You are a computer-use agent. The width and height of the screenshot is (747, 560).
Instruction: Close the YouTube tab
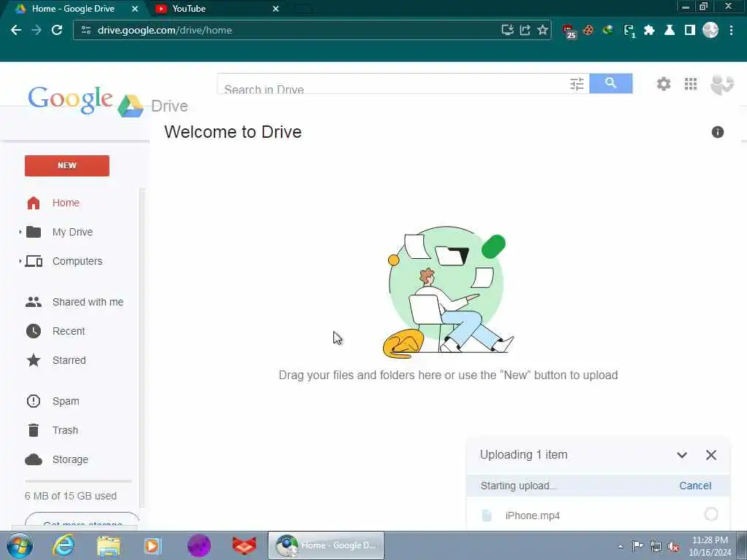pyautogui.click(x=275, y=9)
